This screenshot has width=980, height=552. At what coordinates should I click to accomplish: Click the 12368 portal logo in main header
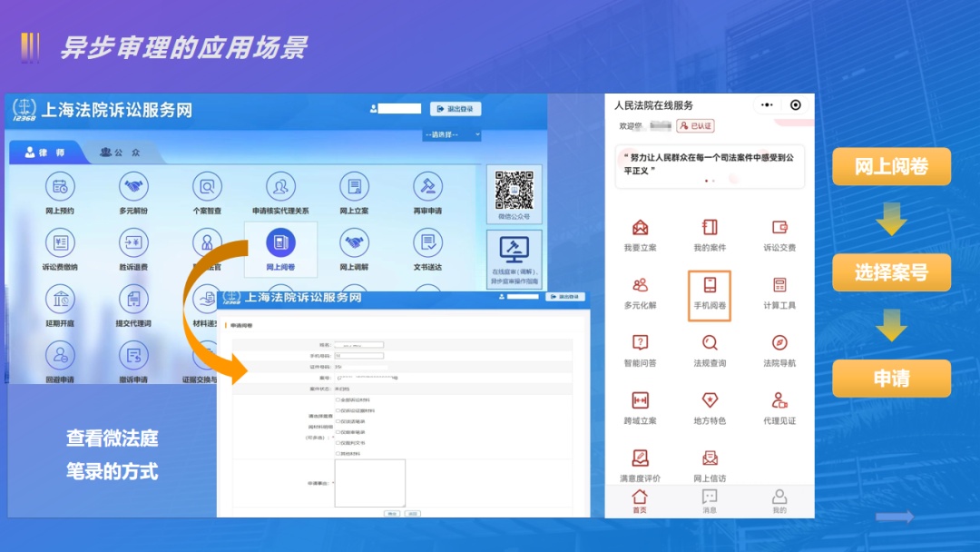[x=24, y=109]
